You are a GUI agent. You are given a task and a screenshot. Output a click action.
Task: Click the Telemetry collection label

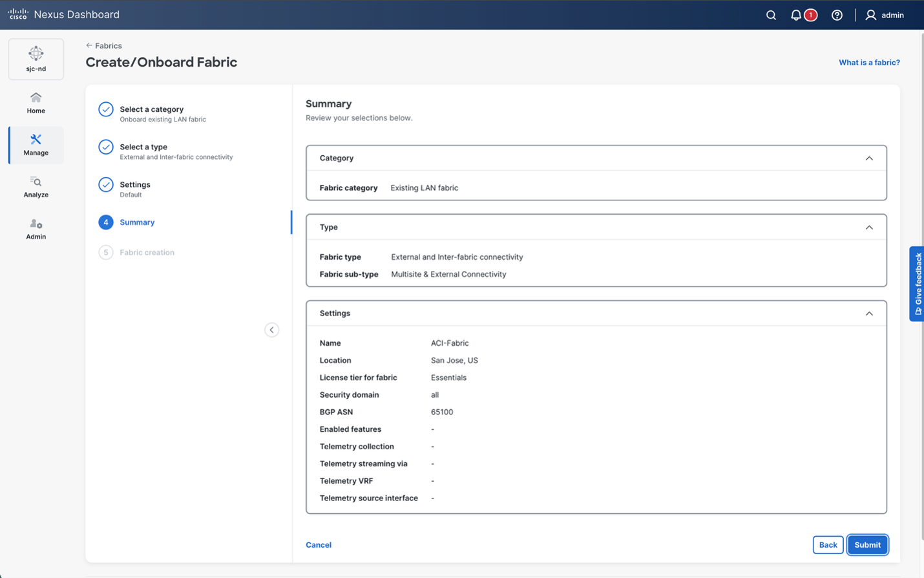click(x=357, y=447)
